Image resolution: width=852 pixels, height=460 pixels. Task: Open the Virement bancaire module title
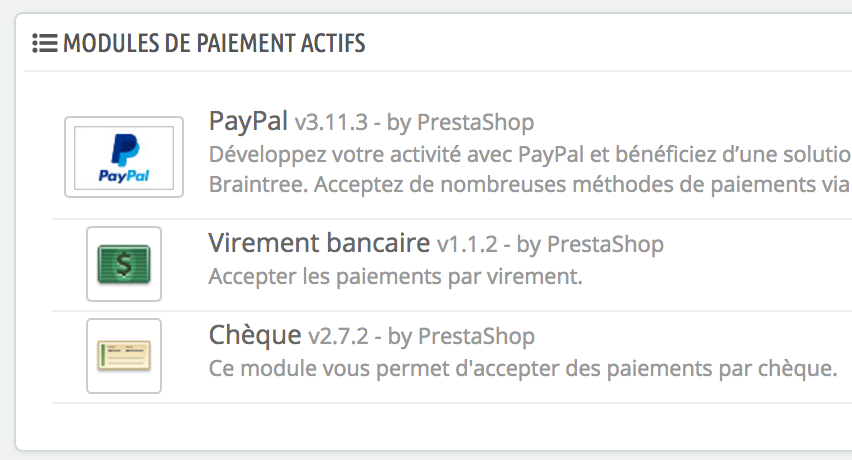tap(319, 243)
